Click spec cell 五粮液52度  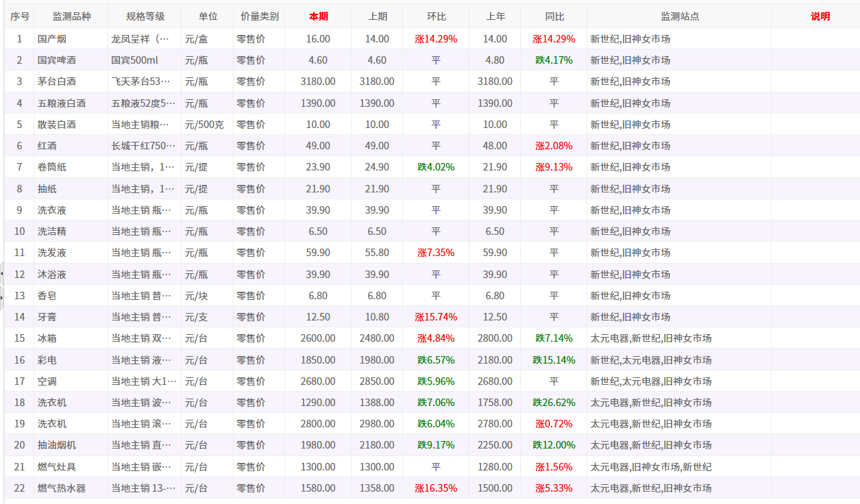point(145,103)
